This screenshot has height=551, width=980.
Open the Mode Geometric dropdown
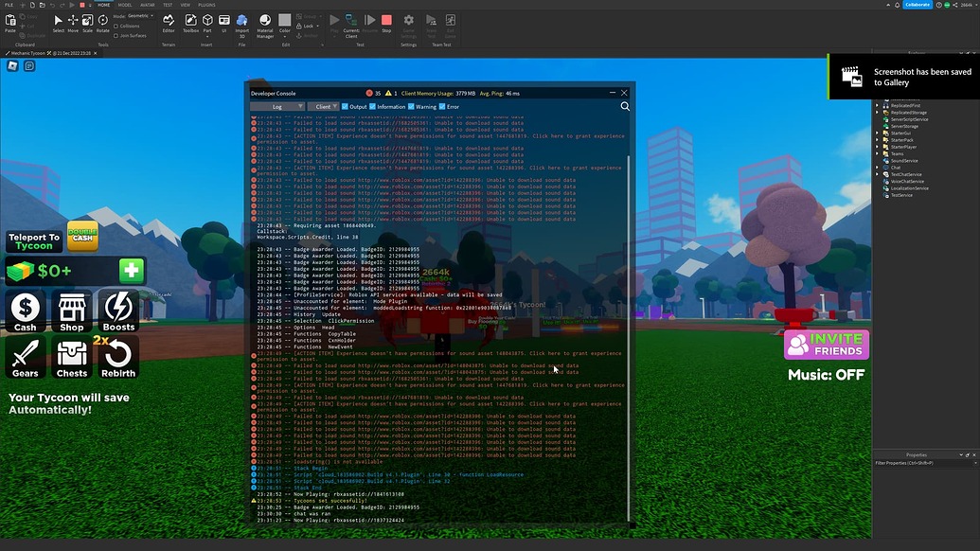pos(140,16)
